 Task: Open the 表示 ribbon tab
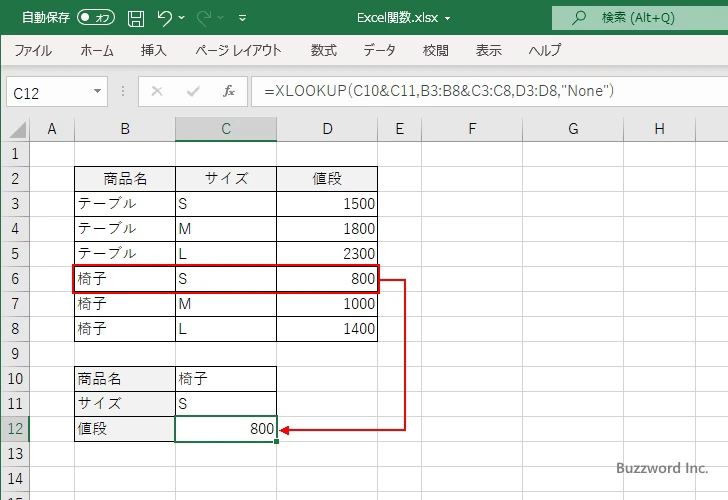488,50
